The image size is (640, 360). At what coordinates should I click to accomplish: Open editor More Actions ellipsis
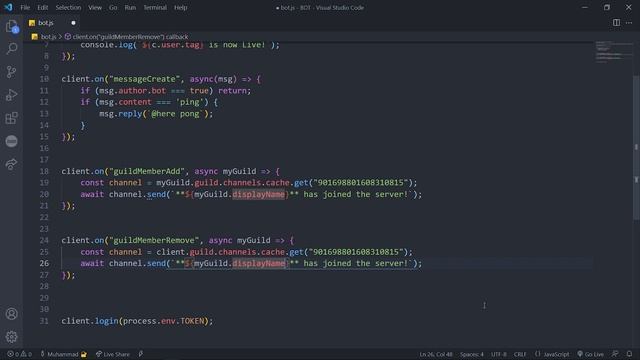click(x=629, y=23)
